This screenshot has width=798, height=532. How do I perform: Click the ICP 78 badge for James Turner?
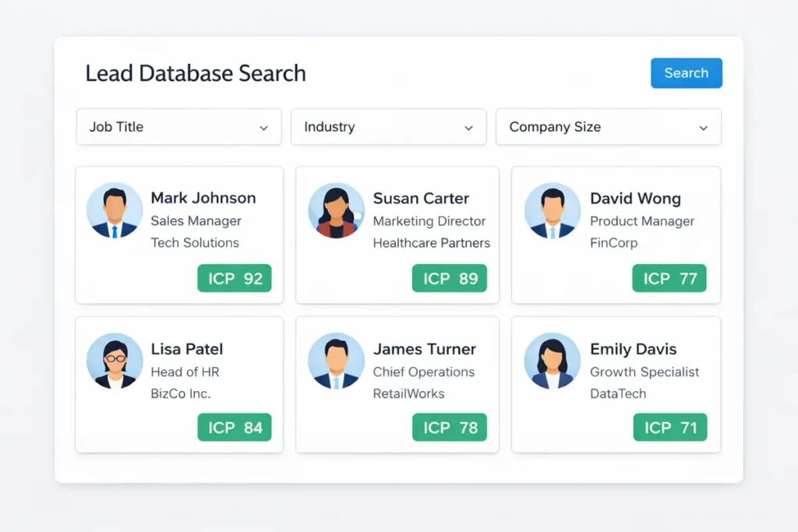coord(449,427)
